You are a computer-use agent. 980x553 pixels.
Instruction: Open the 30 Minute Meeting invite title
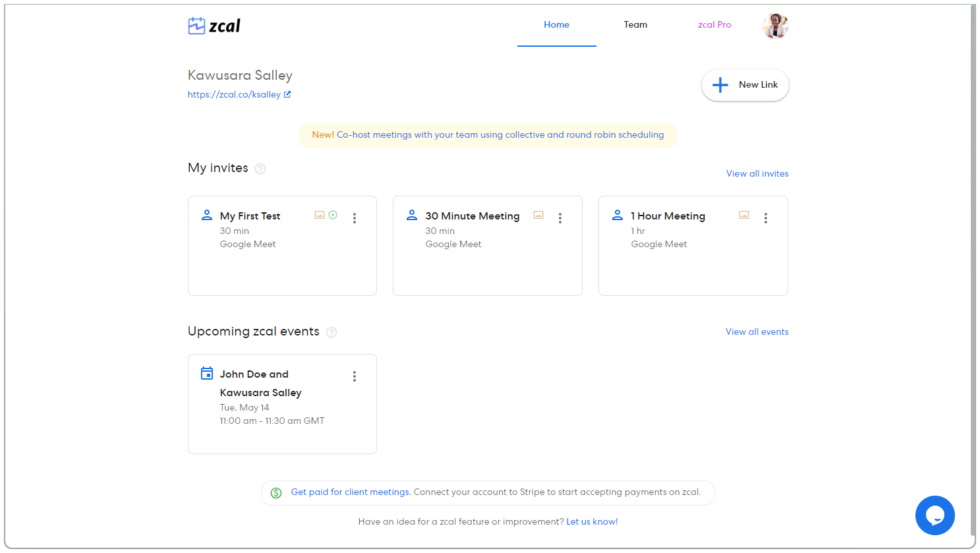tap(473, 216)
